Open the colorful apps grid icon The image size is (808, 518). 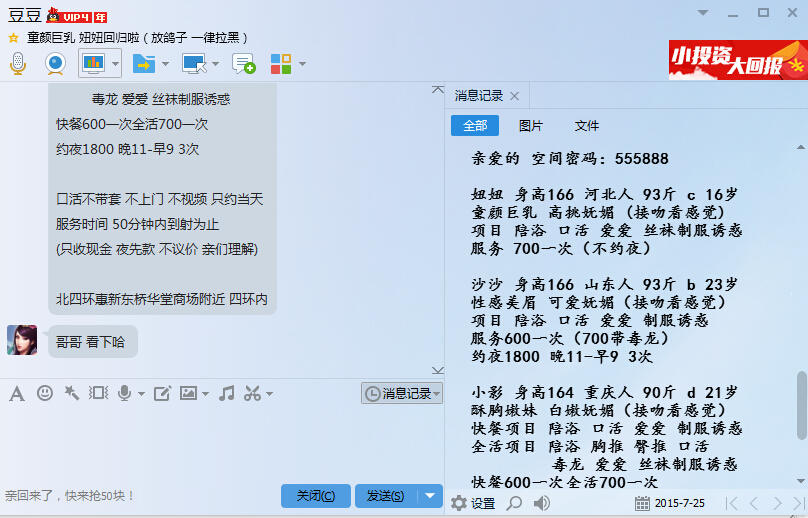coord(281,64)
